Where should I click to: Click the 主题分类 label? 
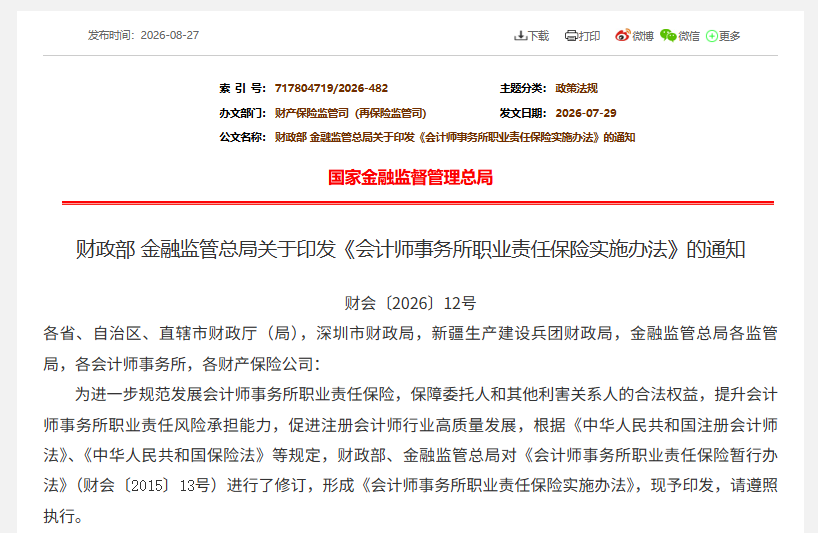point(523,88)
